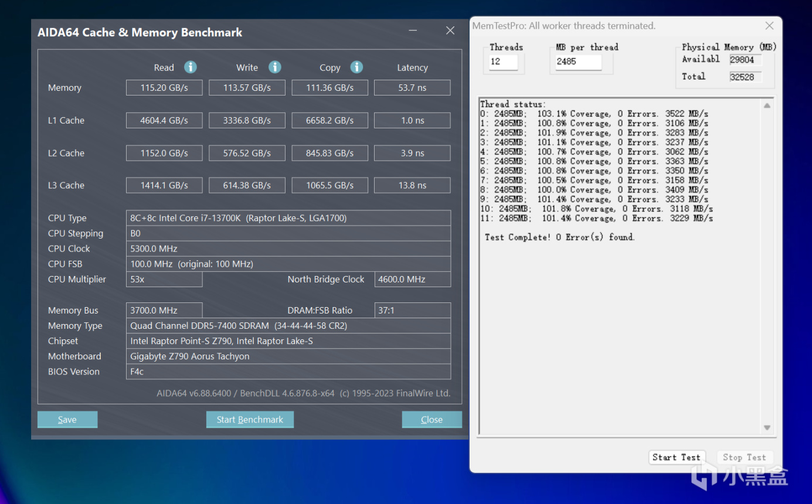Click the L3 Cache latency 13.8 ns
The width and height of the screenshot is (812, 504).
[x=413, y=186]
